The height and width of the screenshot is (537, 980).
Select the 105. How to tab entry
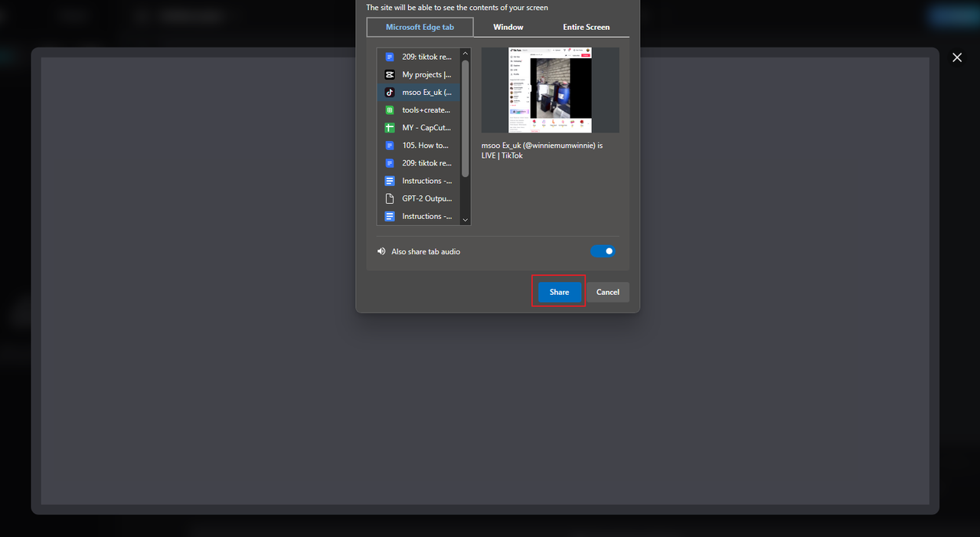pyautogui.click(x=419, y=145)
